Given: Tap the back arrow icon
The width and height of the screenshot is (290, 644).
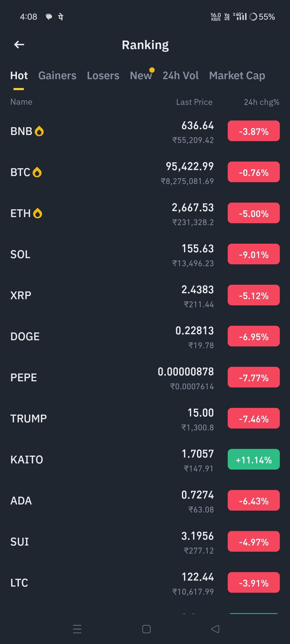Looking at the screenshot, I should [19, 45].
